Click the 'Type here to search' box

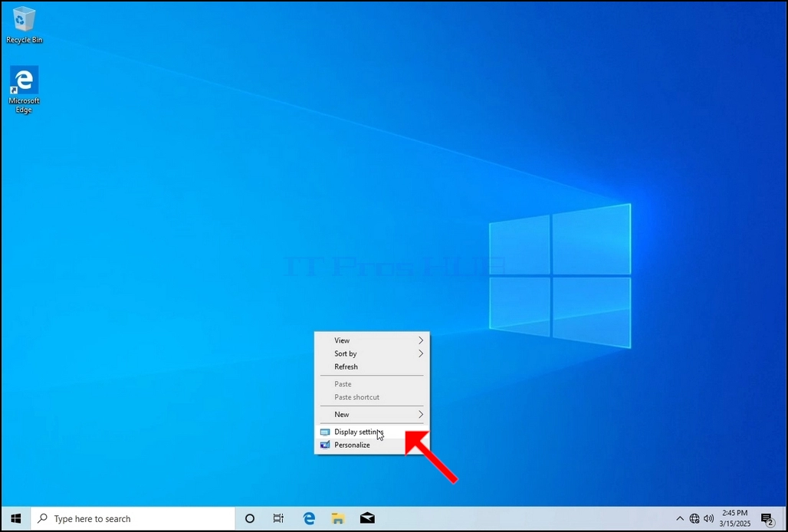click(x=133, y=518)
